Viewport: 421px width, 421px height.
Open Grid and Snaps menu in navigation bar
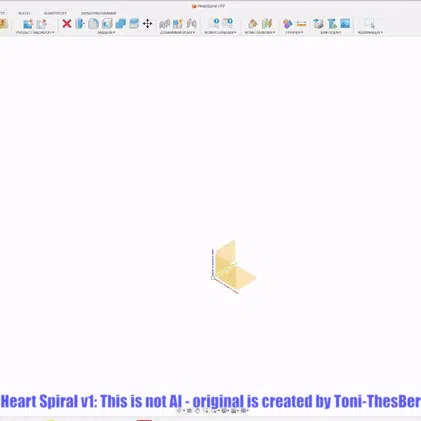tap(234, 411)
